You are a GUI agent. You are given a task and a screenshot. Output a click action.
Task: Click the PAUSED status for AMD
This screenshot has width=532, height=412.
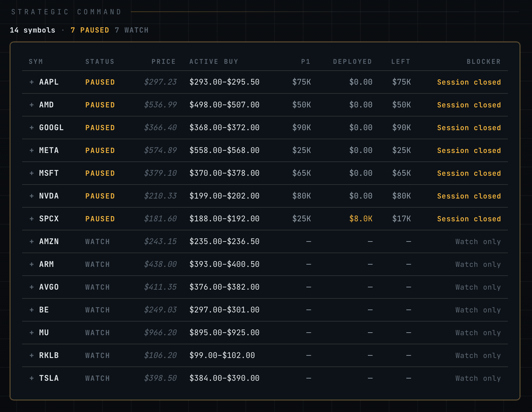tap(100, 105)
